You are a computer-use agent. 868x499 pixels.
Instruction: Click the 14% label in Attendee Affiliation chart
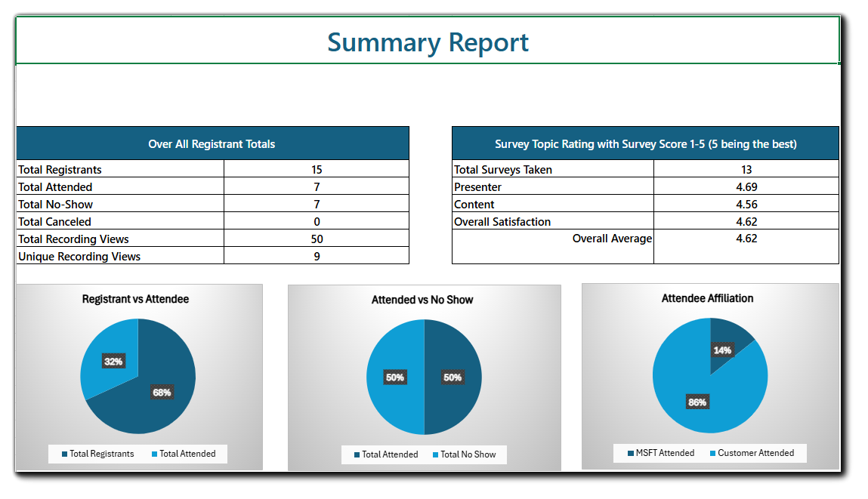721,350
